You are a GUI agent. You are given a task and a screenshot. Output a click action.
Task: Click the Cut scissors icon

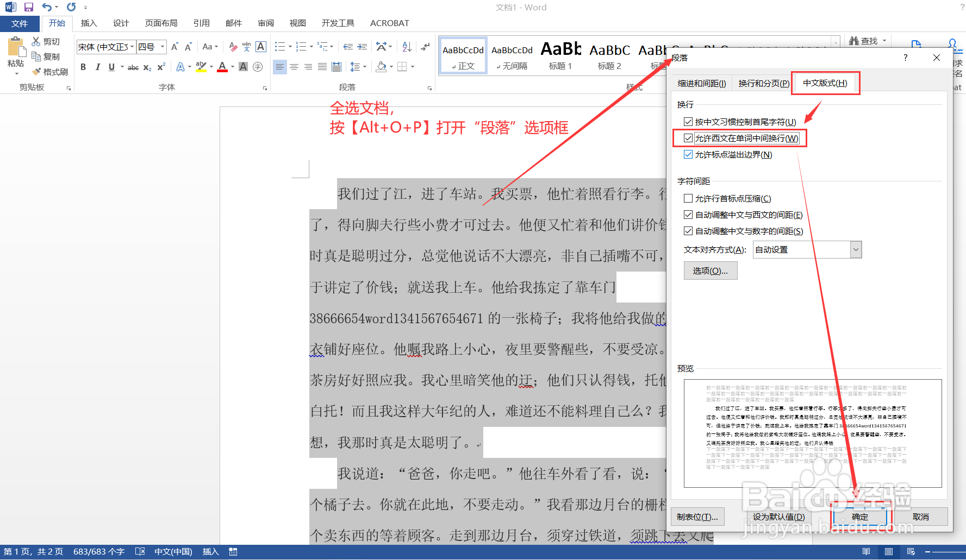tap(36, 41)
